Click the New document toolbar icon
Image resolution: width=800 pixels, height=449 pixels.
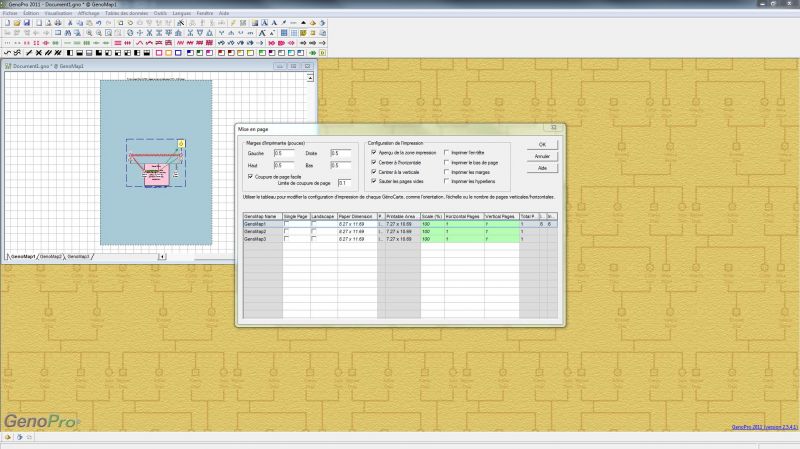(x=7, y=21)
